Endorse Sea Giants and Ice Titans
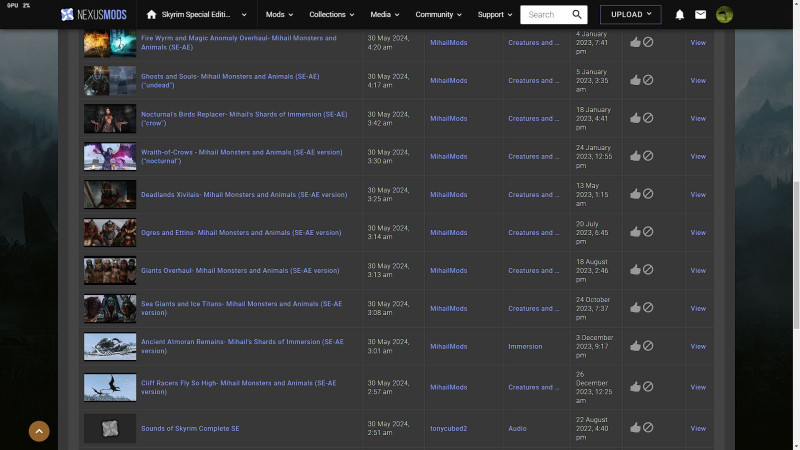Screen dimensions: 800x450 tap(635, 308)
